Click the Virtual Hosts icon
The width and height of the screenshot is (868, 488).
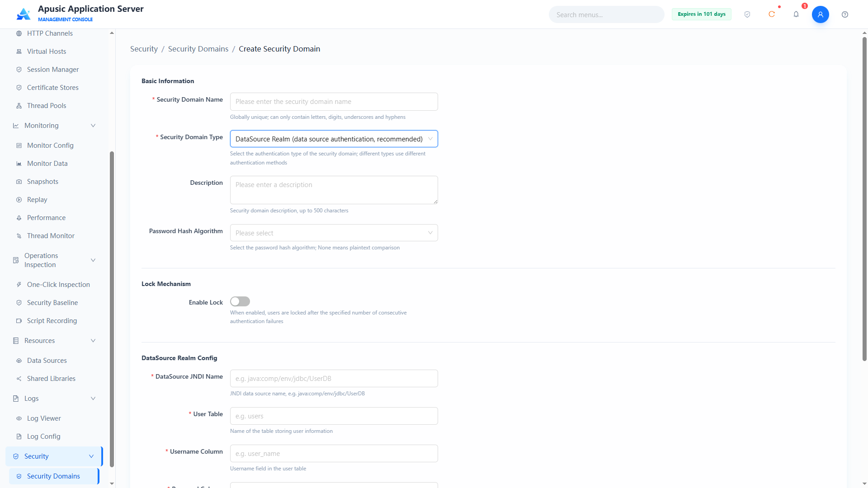coord(19,52)
